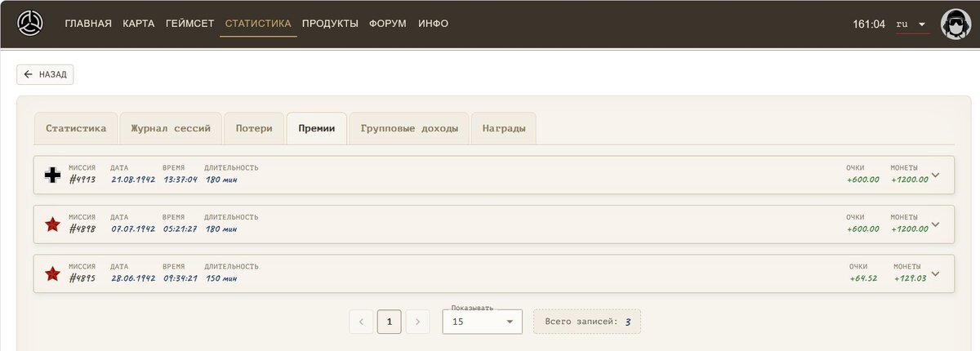This screenshot has width=980, height=351.
Task: Click the НАЗАД back button
Action: pos(46,74)
